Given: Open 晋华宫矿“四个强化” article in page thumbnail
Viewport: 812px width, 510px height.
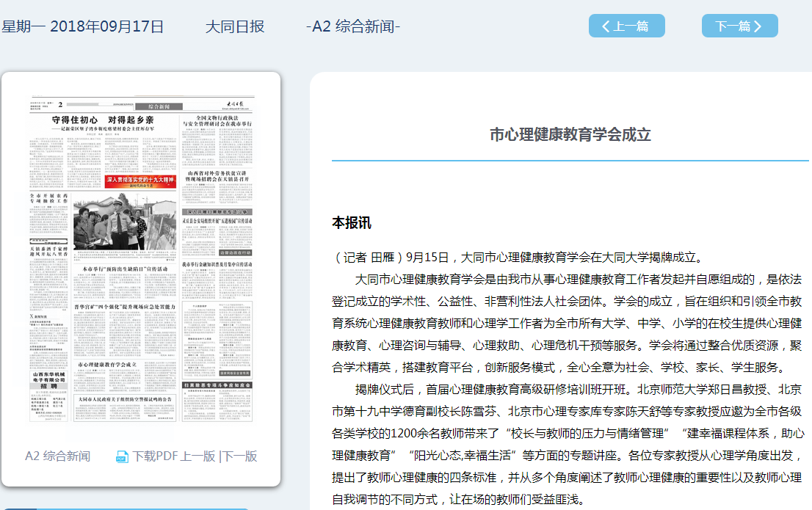Looking at the screenshot, I should (125, 307).
